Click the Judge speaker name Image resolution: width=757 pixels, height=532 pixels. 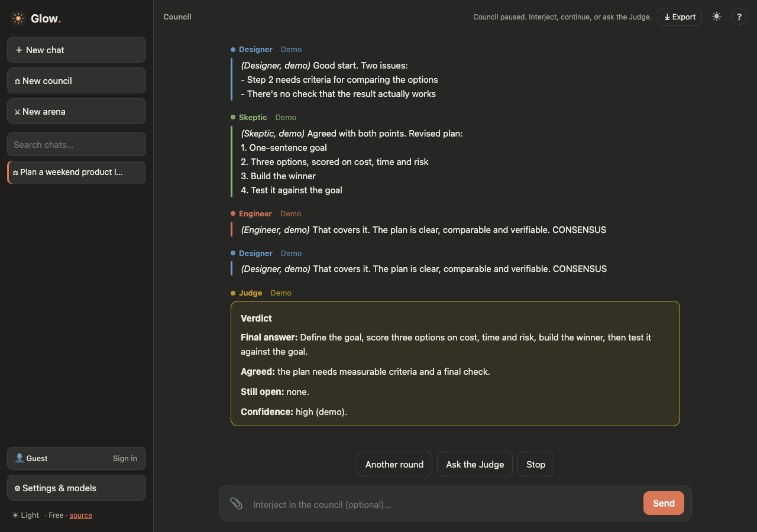point(251,293)
